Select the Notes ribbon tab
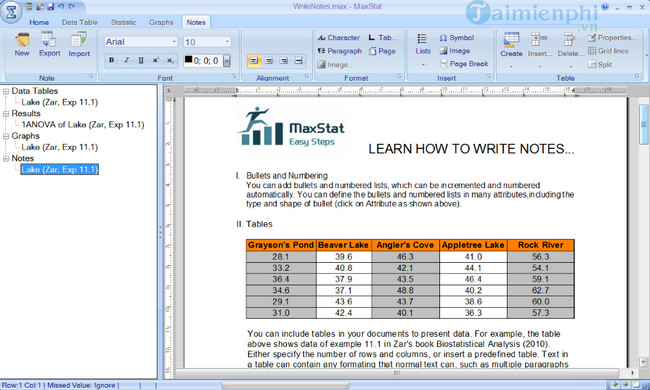The height and width of the screenshot is (390, 650). click(196, 22)
